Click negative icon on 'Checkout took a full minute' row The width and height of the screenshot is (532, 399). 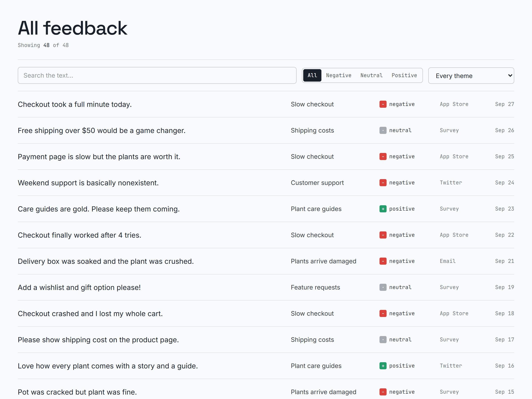383,104
